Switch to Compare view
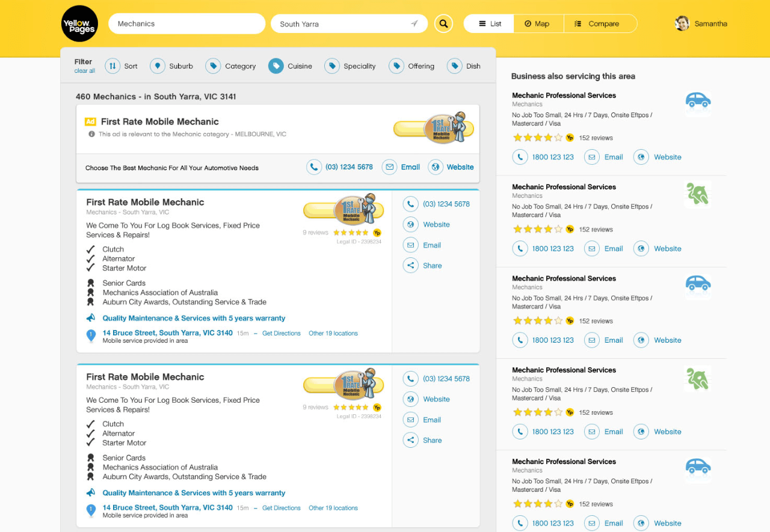This screenshot has width=770, height=532. point(599,24)
